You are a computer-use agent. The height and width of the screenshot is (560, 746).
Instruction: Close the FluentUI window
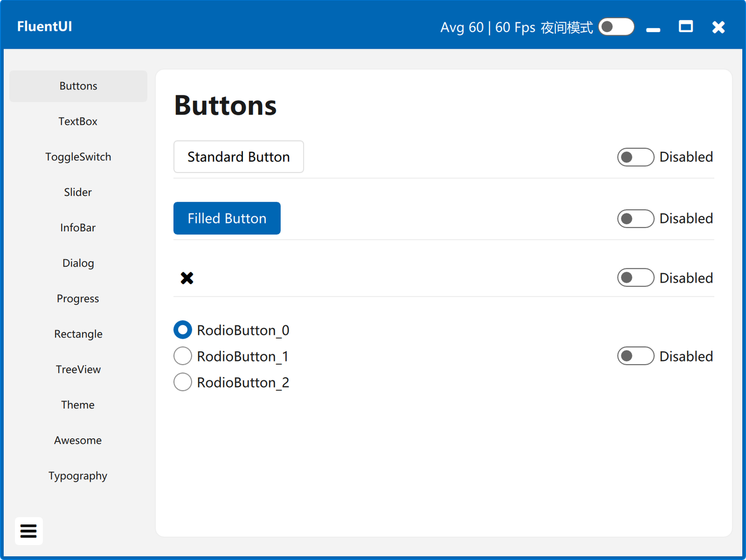click(719, 27)
